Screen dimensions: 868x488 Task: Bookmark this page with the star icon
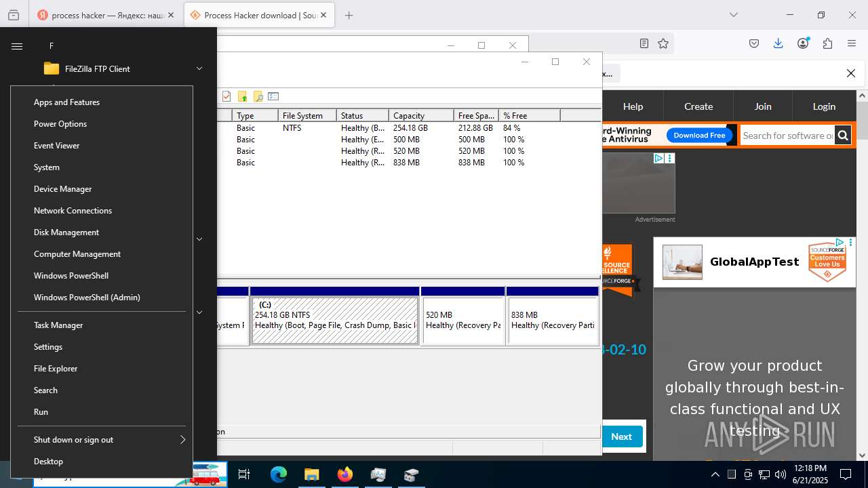click(x=663, y=43)
